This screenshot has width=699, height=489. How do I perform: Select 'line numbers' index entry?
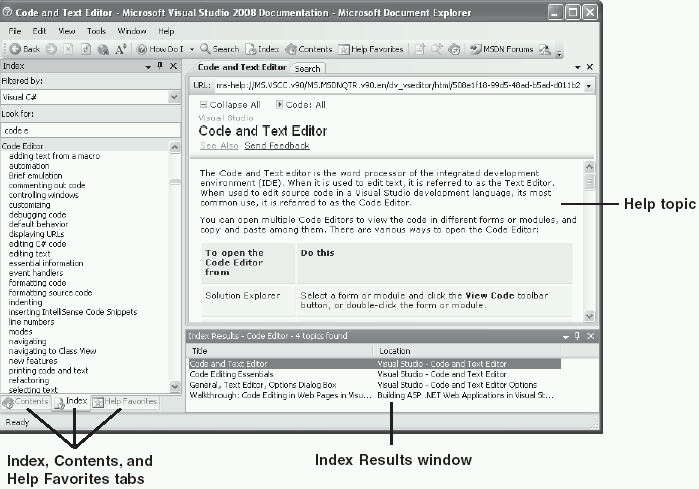pyautogui.click(x=31, y=322)
